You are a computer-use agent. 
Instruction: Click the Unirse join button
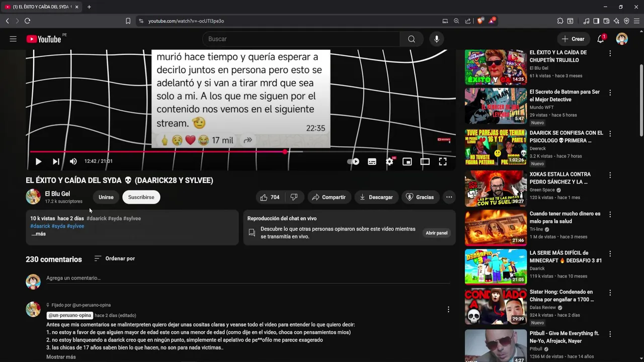pyautogui.click(x=106, y=197)
